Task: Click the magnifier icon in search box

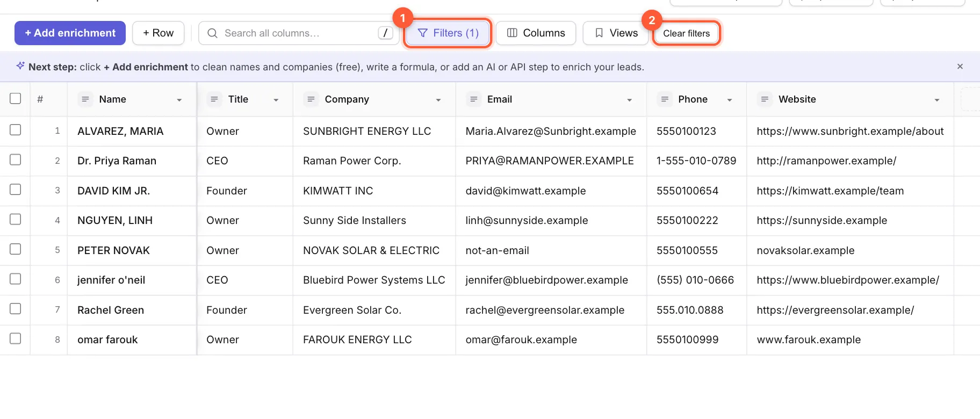Action: pyautogui.click(x=212, y=33)
